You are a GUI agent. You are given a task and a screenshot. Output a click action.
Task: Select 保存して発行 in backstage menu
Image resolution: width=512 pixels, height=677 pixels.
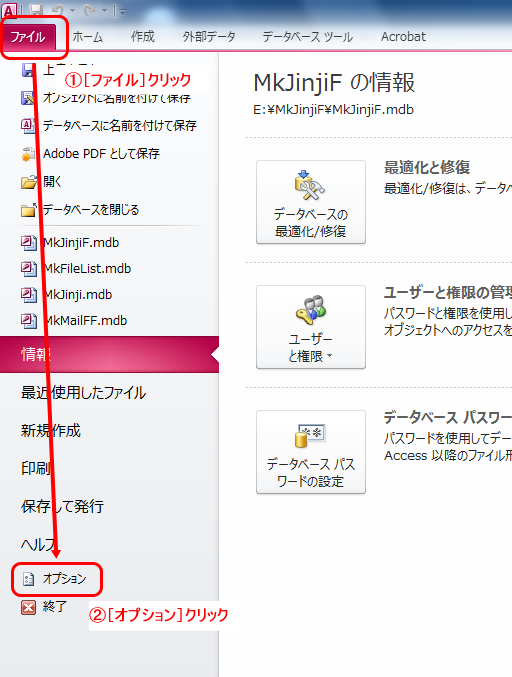pyautogui.click(x=63, y=506)
